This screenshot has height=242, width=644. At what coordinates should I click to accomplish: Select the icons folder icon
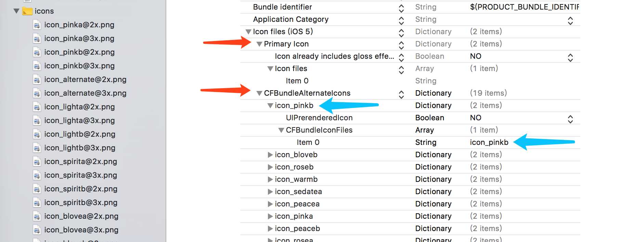pyautogui.click(x=27, y=11)
